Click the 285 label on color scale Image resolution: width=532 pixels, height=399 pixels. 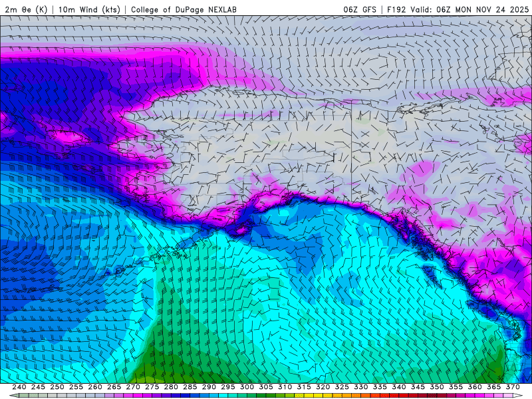[190, 387]
